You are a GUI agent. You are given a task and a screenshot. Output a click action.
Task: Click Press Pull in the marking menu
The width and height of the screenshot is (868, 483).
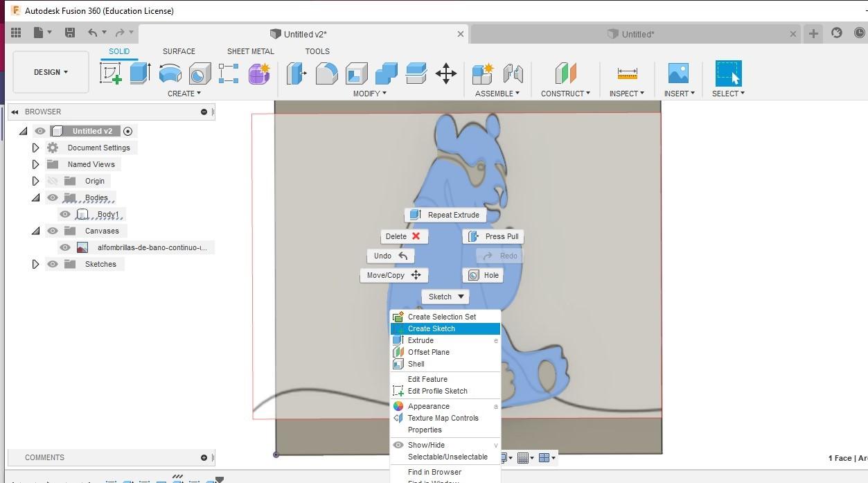pos(493,236)
